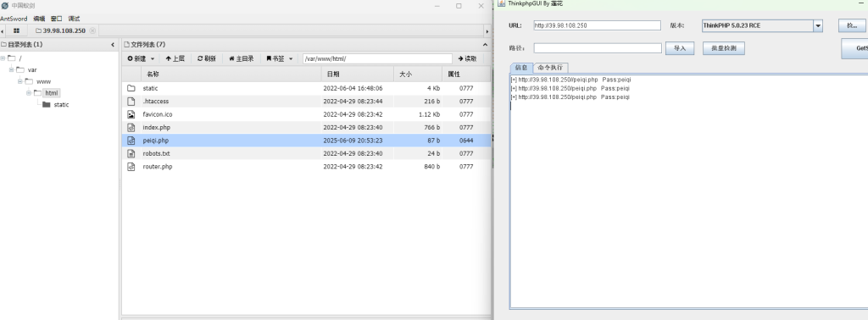Collapse the root / tree node
868x320 pixels.
pos(3,58)
